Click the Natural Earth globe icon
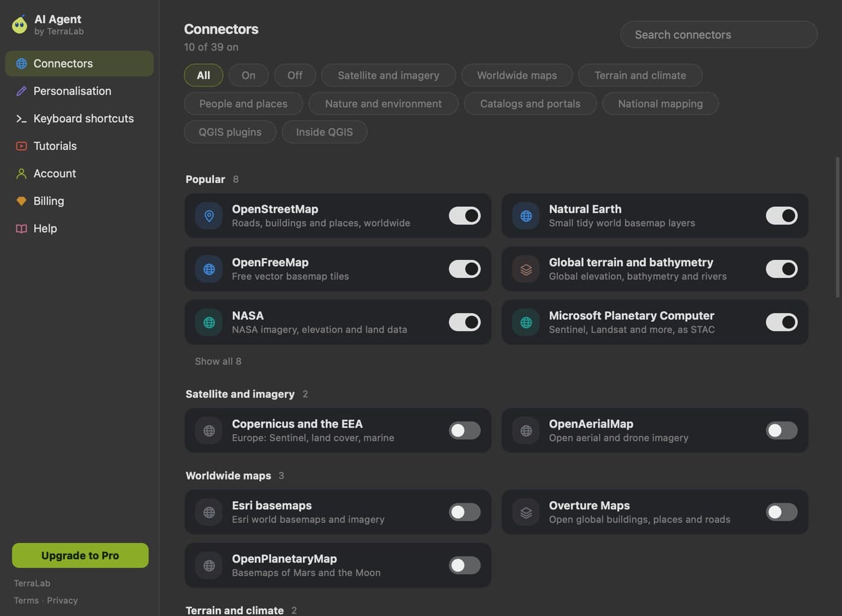This screenshot has height=616, width=842. (526, 216)
